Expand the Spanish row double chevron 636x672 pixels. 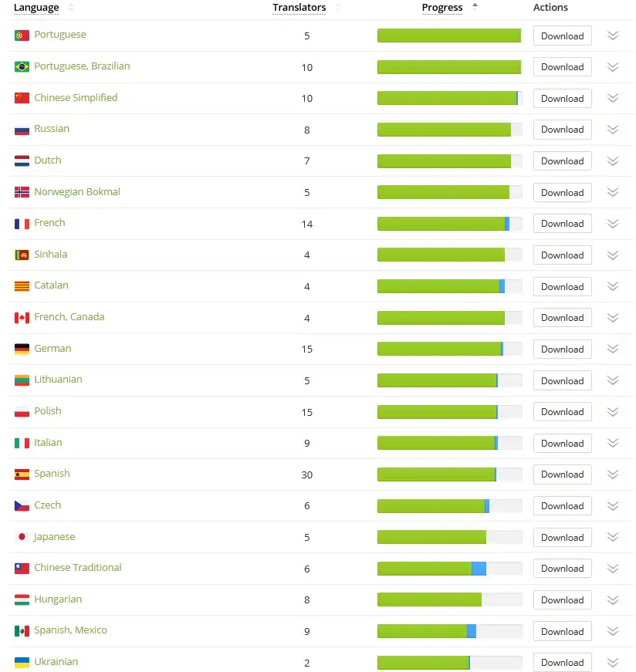tap(613, 474)
